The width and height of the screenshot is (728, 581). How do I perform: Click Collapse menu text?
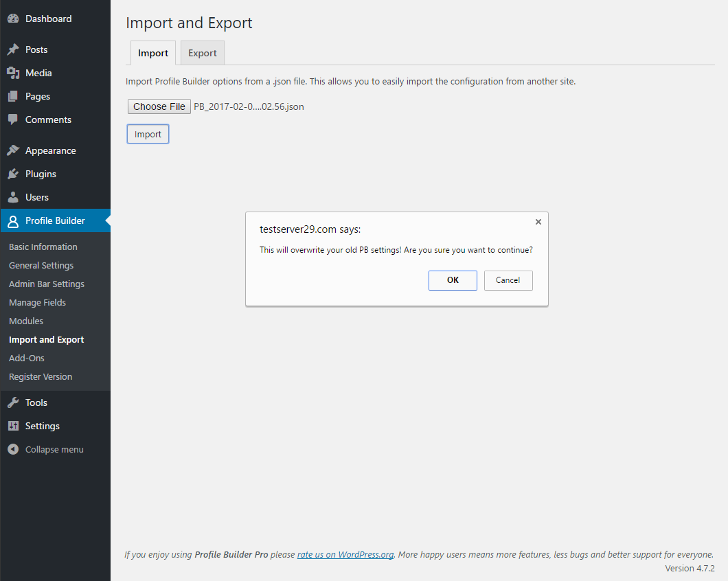[54, 449]
